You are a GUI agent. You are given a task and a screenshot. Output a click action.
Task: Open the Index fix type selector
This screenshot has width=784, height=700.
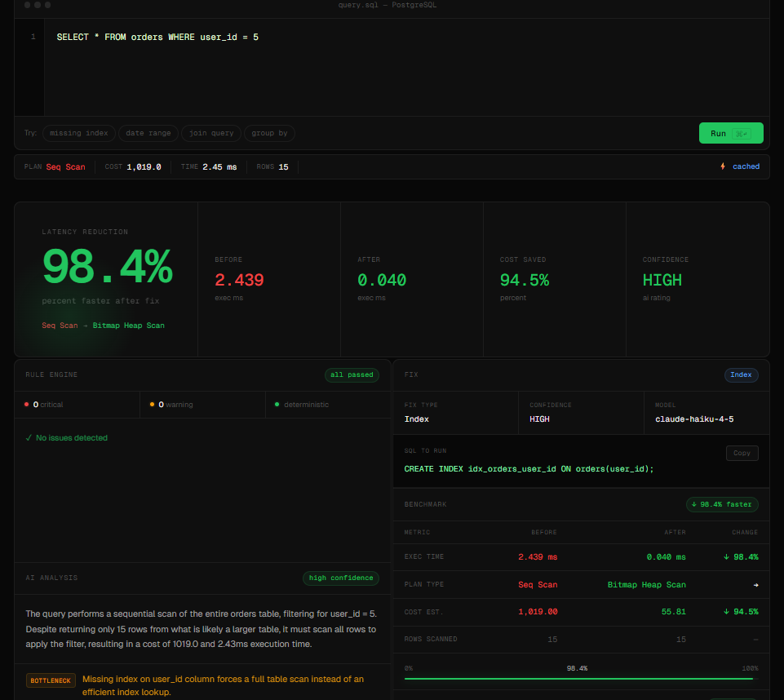pyautogui.click(x=741, y=374)
